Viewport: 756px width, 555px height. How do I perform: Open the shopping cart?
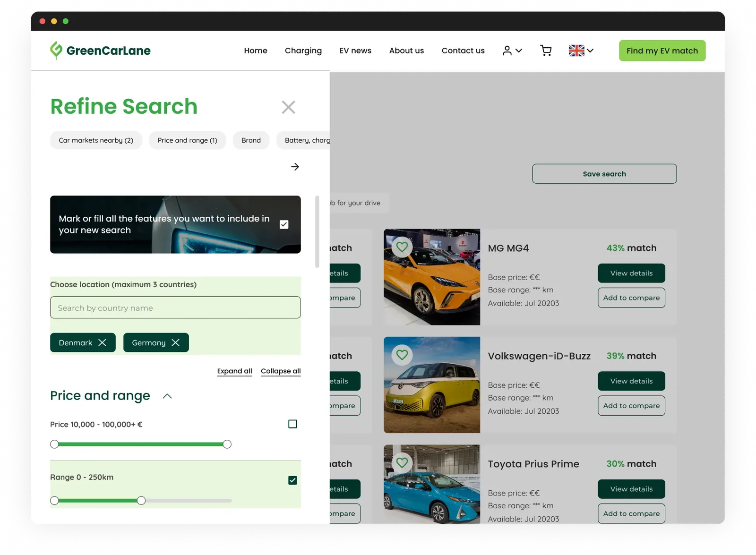[546, 51]
